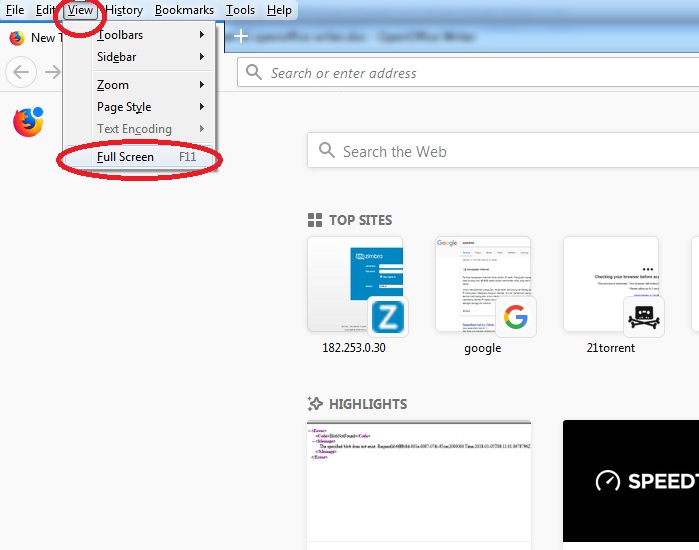Screen dimensions: 699x550
Task: Click the Google G icon badge
Action: [516, 317]
